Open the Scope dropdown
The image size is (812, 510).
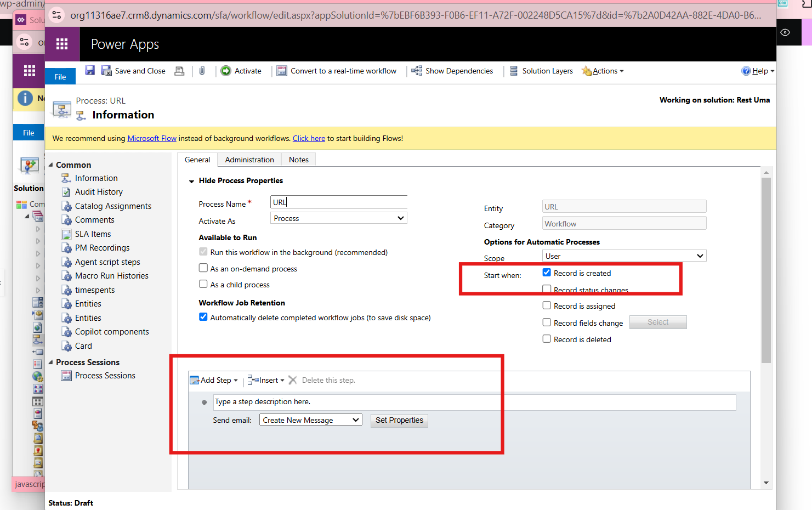(x=624, y=256)
